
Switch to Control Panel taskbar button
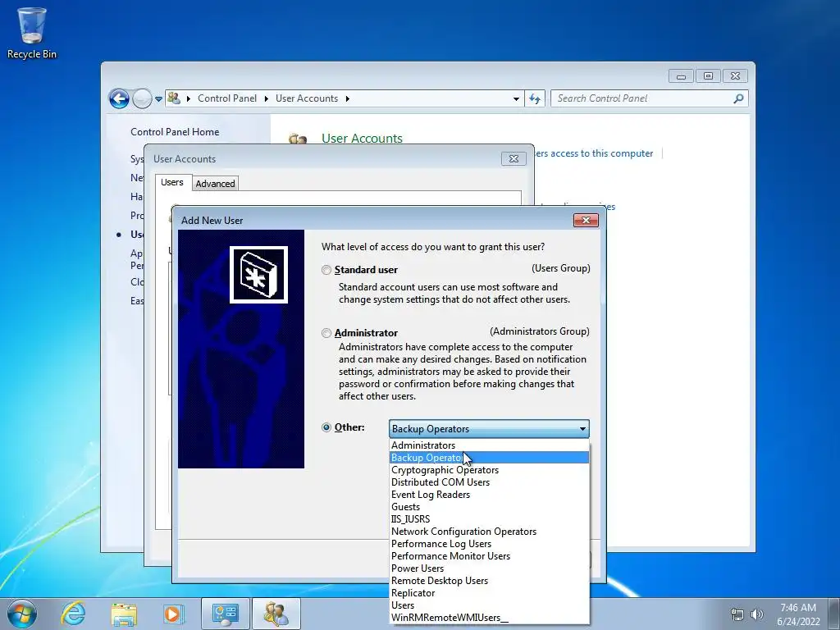[x=225, y=614]
